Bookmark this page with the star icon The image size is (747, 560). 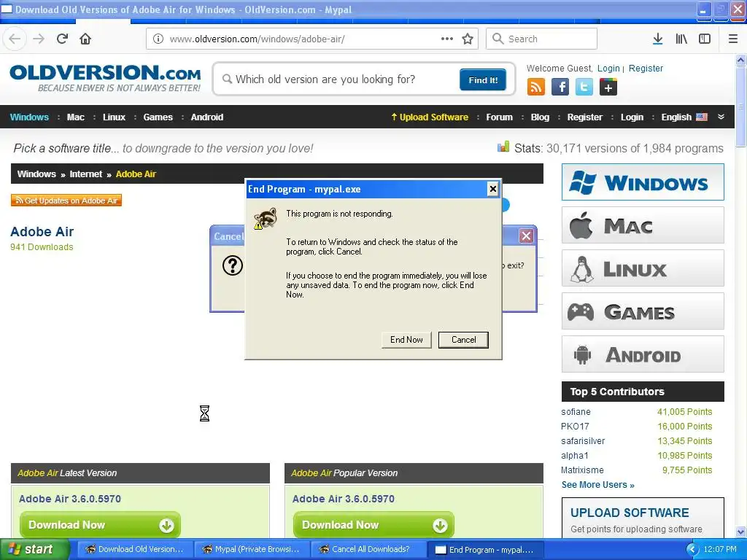coord(468,39)
